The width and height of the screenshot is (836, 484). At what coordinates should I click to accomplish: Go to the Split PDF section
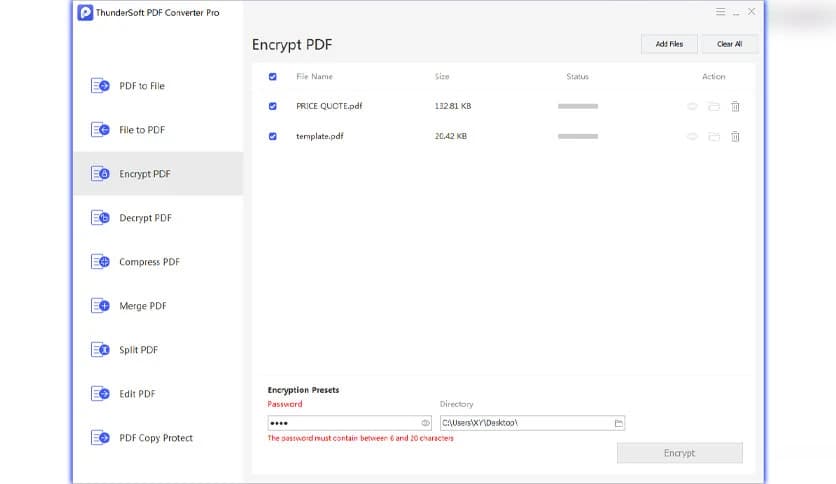[158, 350]
